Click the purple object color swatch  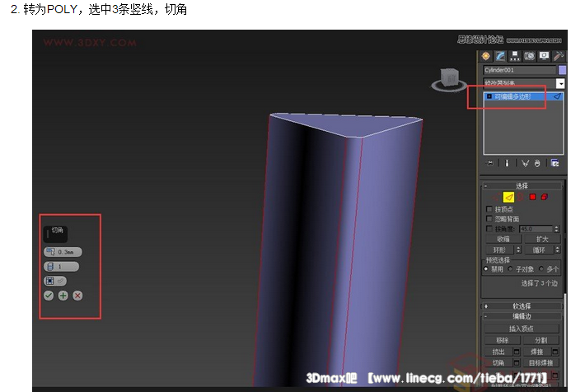tap(562, 70)
